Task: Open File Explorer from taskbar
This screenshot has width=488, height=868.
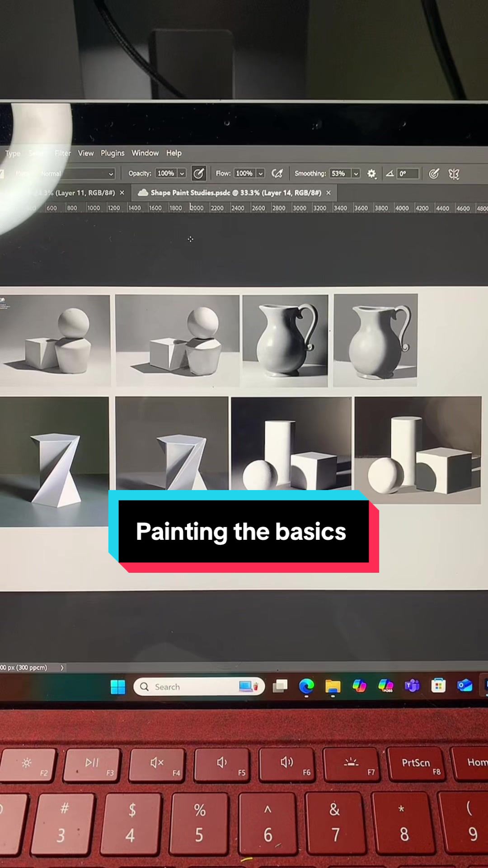Action: pos(333,686)
